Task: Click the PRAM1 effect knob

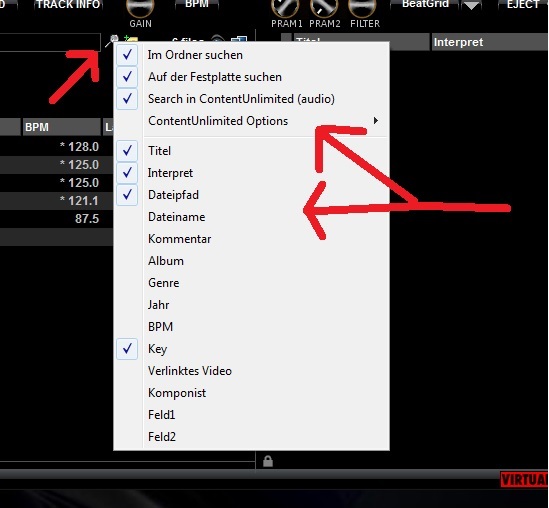Action: (x=285, y=8)
